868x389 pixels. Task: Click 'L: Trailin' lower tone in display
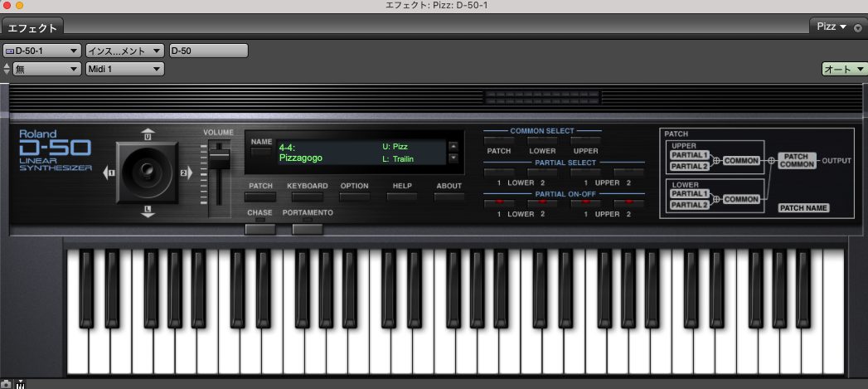tap(398, 159)
